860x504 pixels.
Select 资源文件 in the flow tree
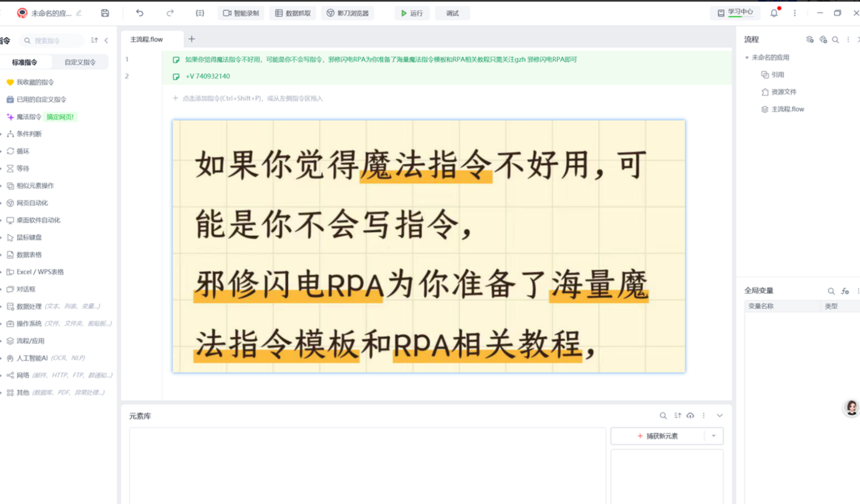pyautogui.click(x=783, y=92)
